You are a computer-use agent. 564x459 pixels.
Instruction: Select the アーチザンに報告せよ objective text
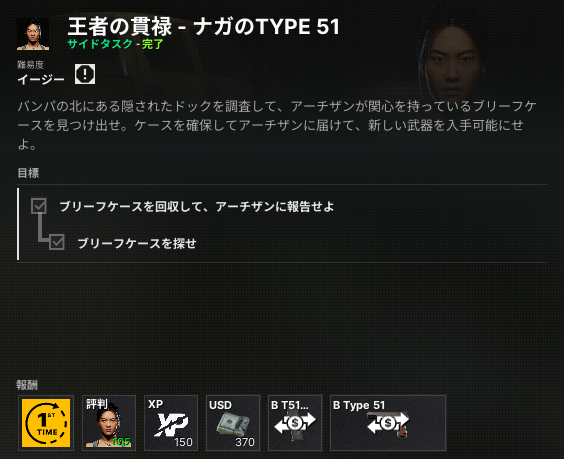(274, 206)
